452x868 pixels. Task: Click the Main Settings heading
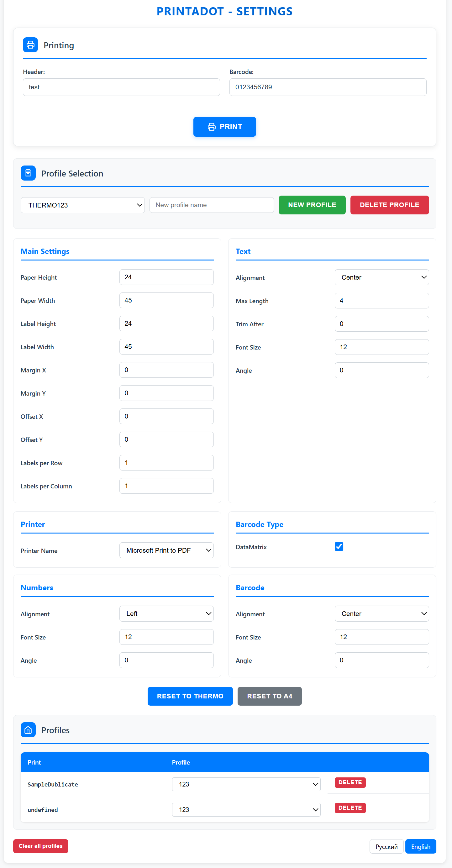pos(45,251)
